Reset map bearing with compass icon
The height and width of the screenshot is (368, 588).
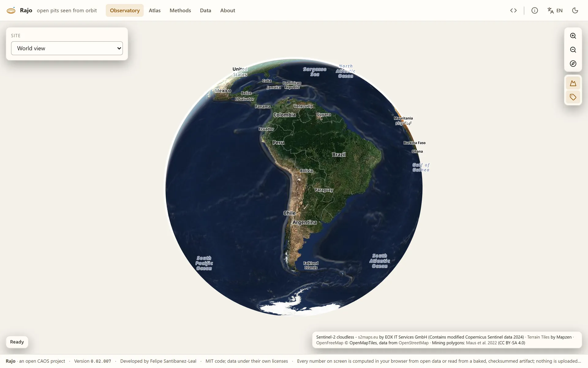(x=573, y=63)
